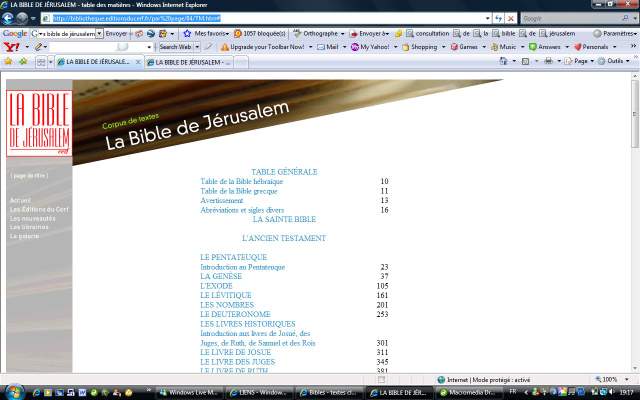Stop loading with the red X button

point(511,18)
